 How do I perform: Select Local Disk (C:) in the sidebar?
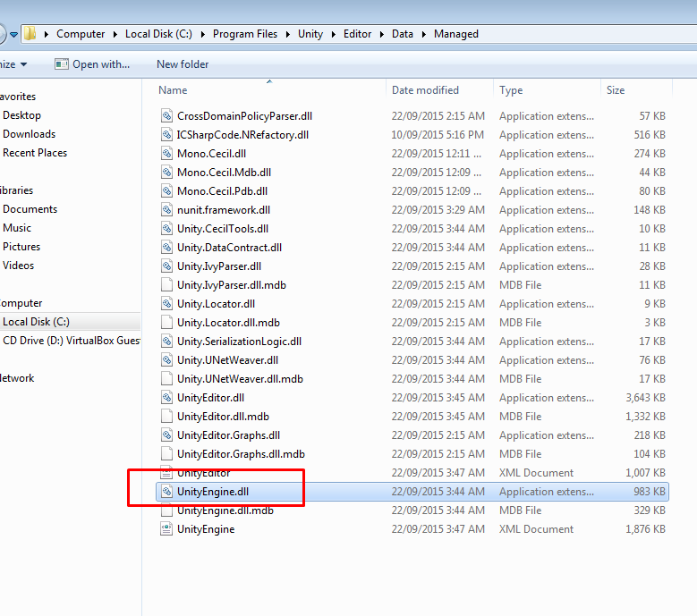click(x=36, y=322)
